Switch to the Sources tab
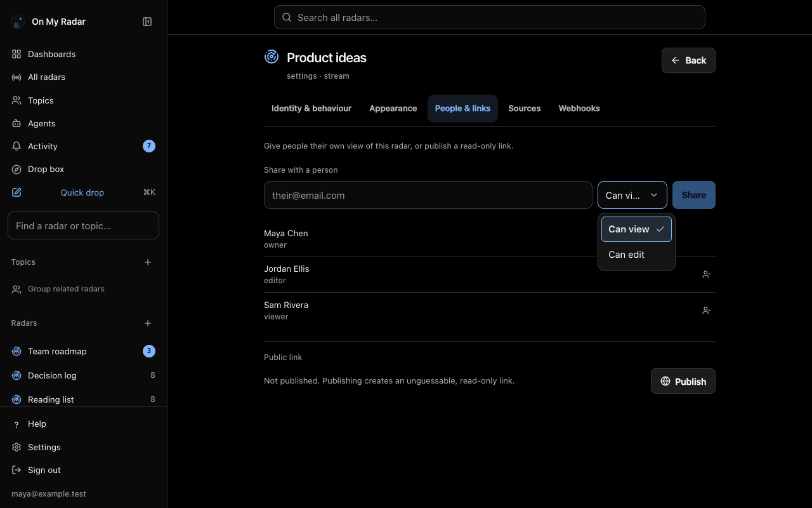The image size is (812, 508). [525, 109]
